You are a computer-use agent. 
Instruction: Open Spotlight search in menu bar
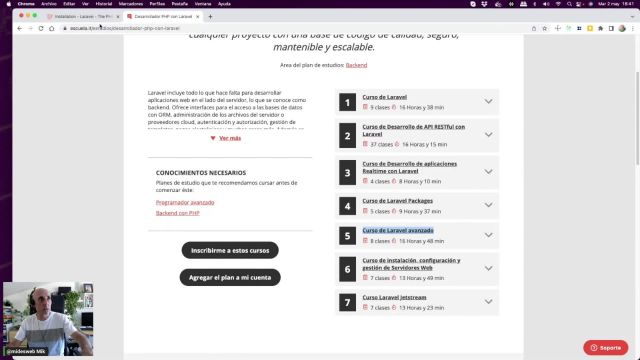(x=569, y=4)
